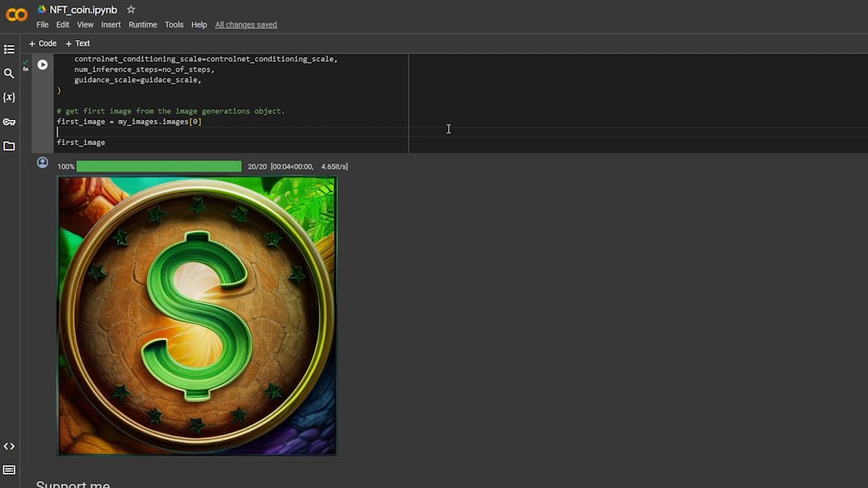Click the green 100% progress bar
This screenshot has height=488, width=868.
159,166
